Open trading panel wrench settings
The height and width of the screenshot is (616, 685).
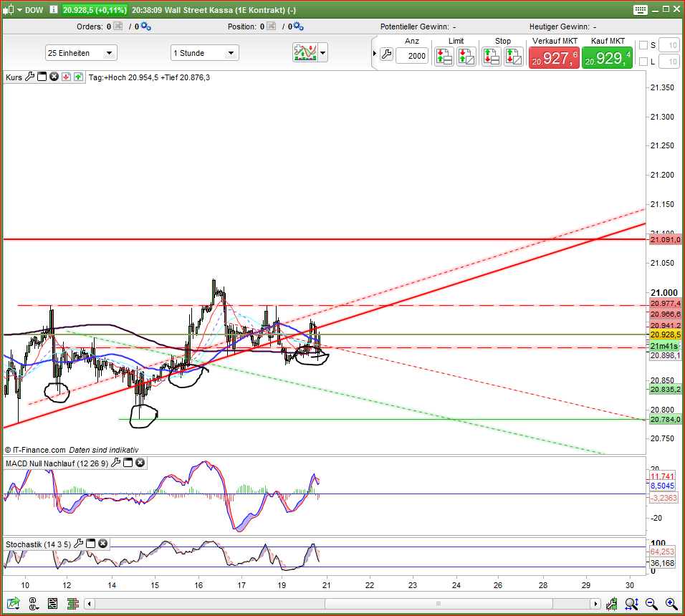(387, 54)
